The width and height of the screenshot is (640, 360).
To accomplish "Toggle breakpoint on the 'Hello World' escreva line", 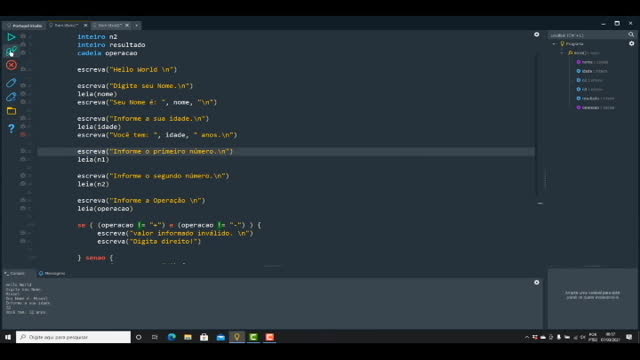I will click(x=23, y=69).
